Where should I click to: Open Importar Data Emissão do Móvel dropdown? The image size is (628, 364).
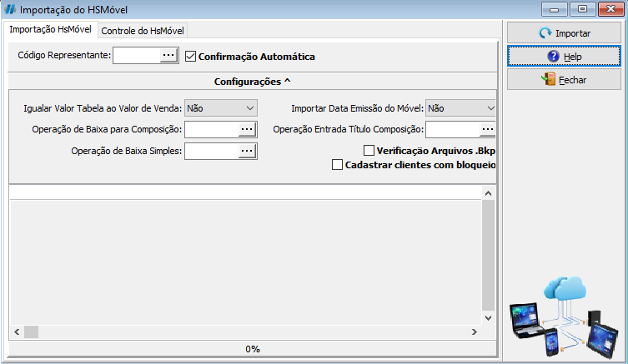(x=460, y=108)
